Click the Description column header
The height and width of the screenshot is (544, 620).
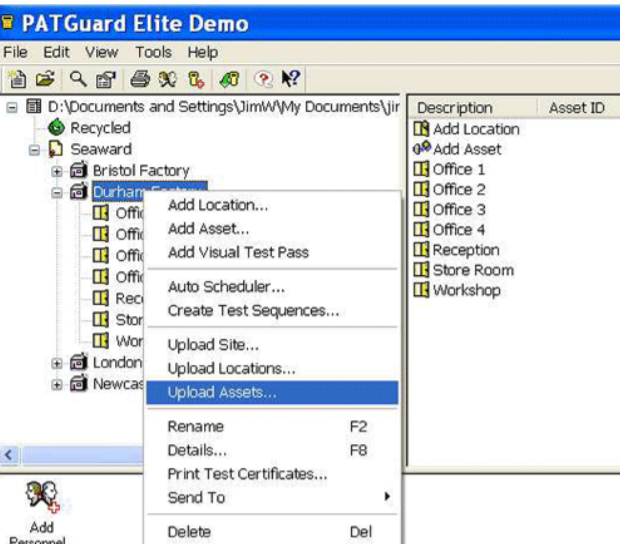(456, 107)
